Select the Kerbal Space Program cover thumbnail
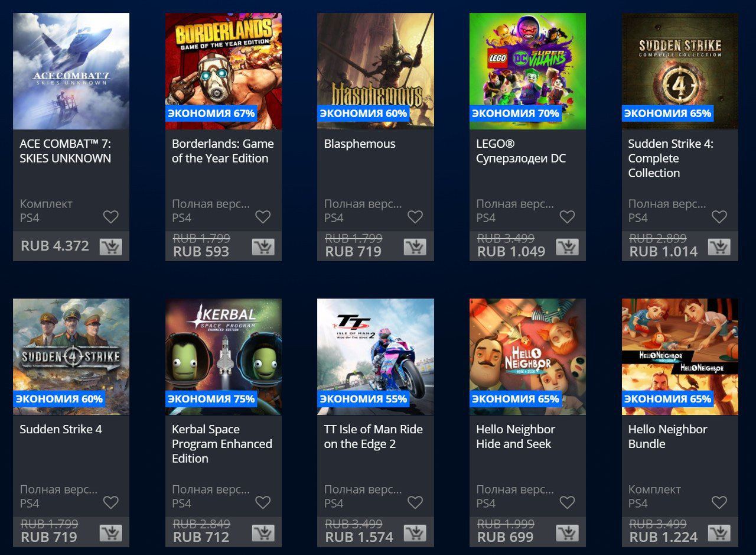756x555 pixels. click(x=223, y=356)
